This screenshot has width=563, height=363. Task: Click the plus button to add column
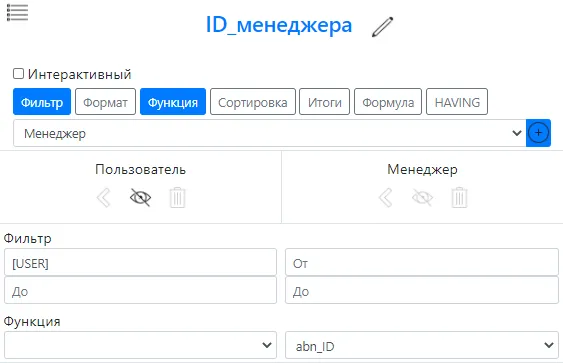pyautogui.click(x=538, y=133)
